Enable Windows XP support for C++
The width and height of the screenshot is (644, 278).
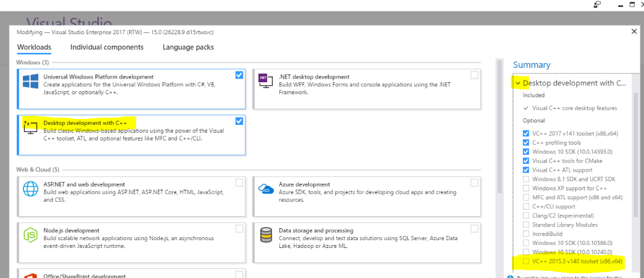tap(526, 189)
